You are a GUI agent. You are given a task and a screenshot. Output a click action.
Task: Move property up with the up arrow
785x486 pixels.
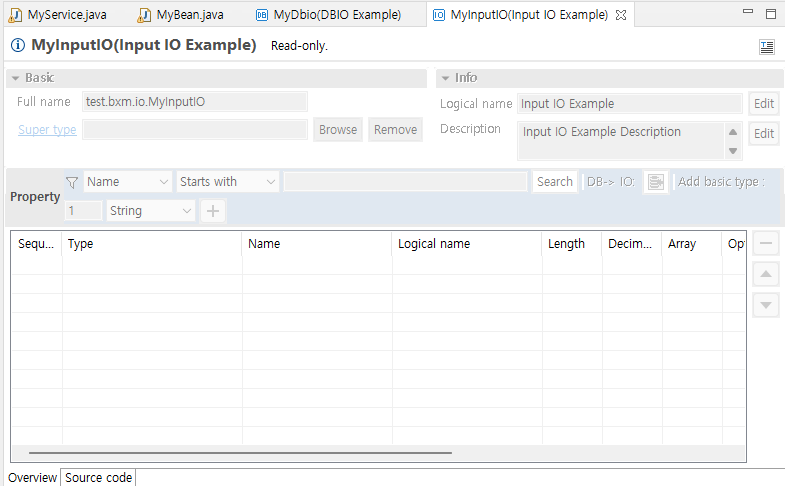[x=765, y=274]
